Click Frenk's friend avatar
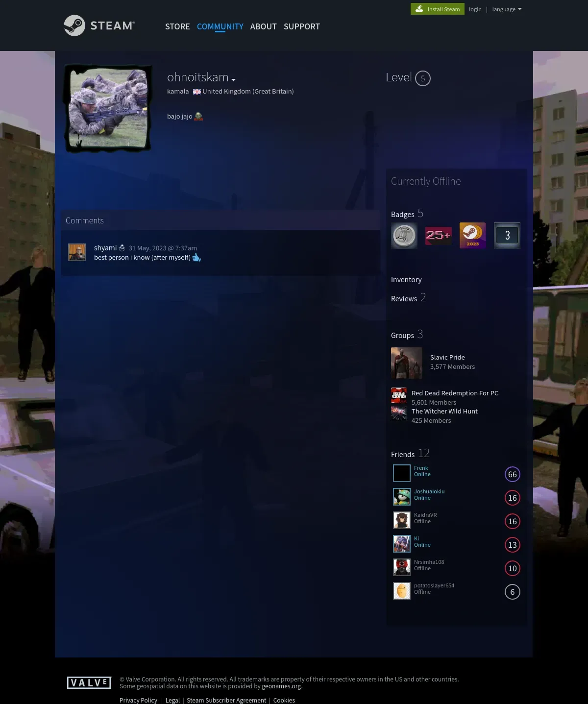This screenshot has height=704, width=588. 402,473
